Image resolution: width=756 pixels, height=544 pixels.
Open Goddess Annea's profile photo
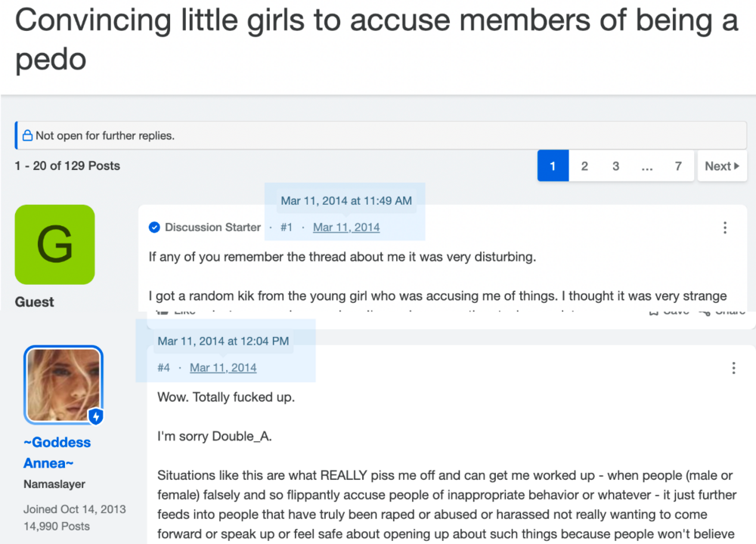click(64, 385)
